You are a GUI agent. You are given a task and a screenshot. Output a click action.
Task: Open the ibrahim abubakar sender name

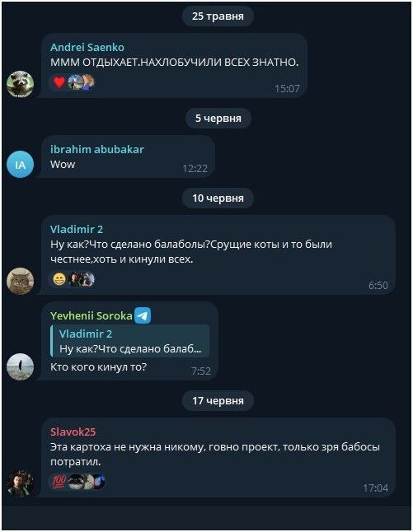[97, 149]
